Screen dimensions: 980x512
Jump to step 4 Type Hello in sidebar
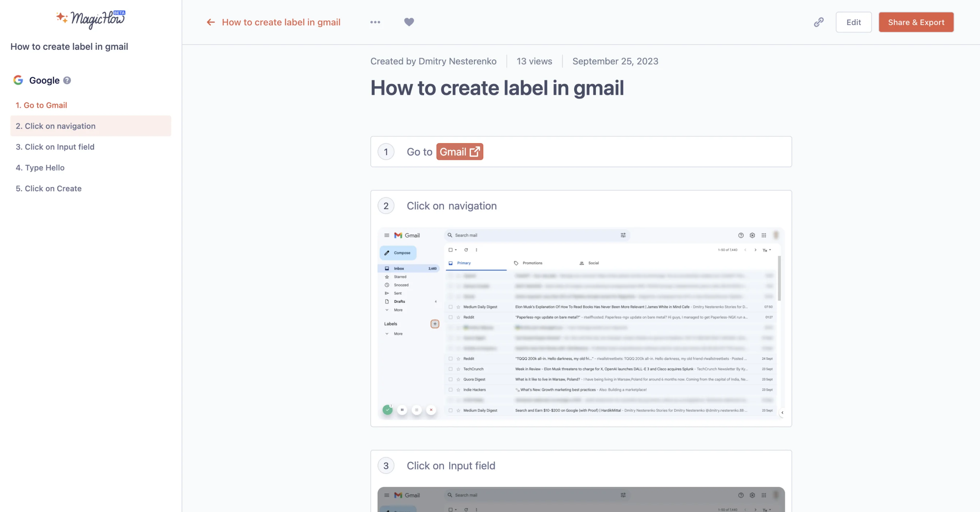40,168
